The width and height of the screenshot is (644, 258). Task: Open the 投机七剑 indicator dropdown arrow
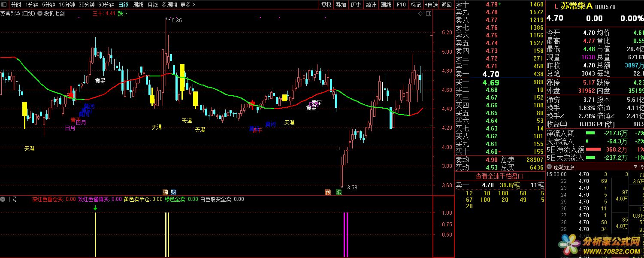coord(40,13)
